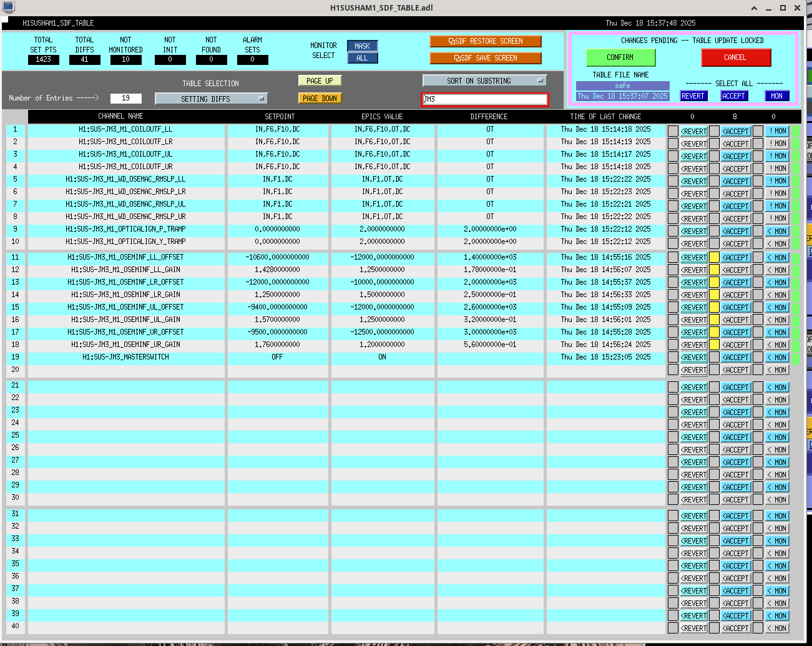Open the SETTING DIFFS table selection dropdown

211,99
